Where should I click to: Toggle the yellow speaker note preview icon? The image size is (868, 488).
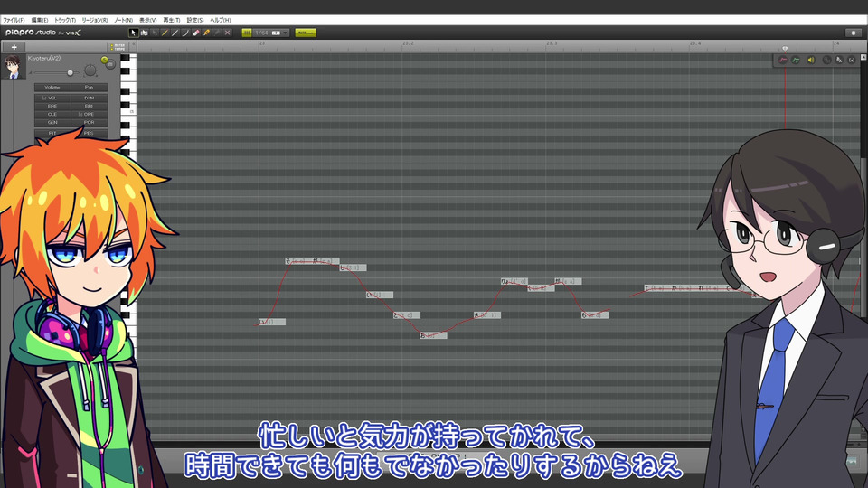click(x=811, y=60)
